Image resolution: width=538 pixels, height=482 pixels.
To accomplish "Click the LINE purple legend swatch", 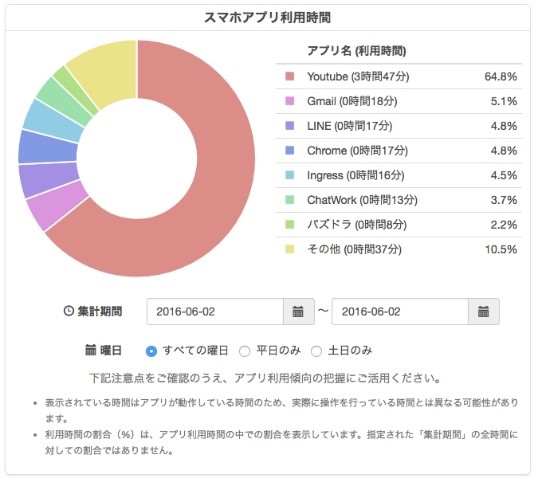I will tap(290, 126).
